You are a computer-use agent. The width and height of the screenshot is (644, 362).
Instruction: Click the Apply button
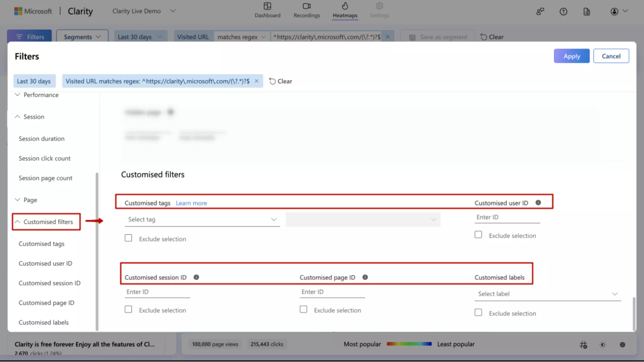(x=571, y=56)
